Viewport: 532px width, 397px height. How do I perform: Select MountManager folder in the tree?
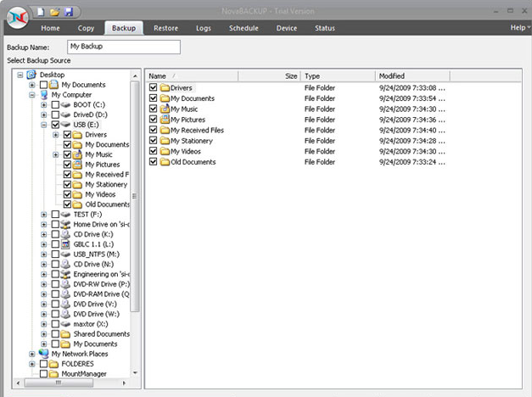(x=84, y=374)
